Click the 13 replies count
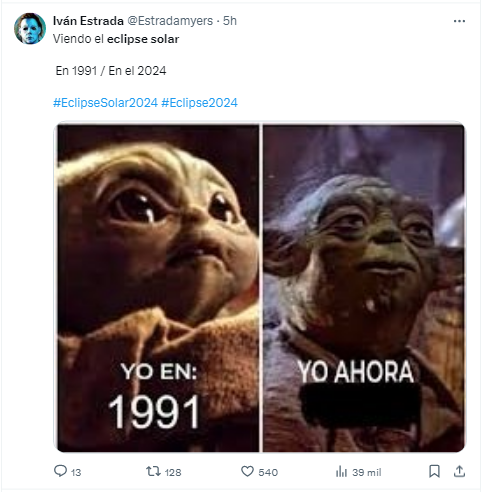The image size is (487, 492). (x=76, y=473)
